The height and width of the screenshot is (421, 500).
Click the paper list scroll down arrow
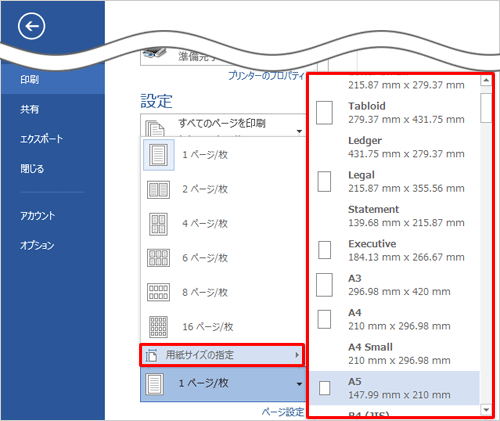pyautogui.click(x=486, y=409)
